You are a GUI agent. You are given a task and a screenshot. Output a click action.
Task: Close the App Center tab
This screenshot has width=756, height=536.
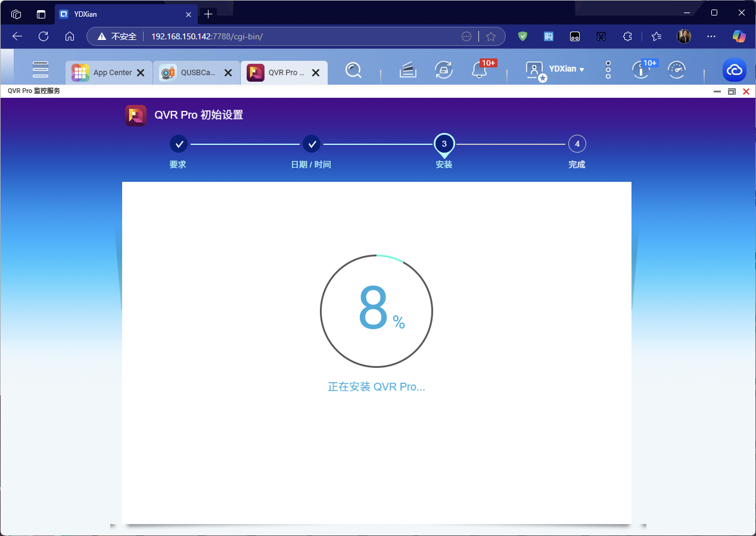(x=141, y=73)
